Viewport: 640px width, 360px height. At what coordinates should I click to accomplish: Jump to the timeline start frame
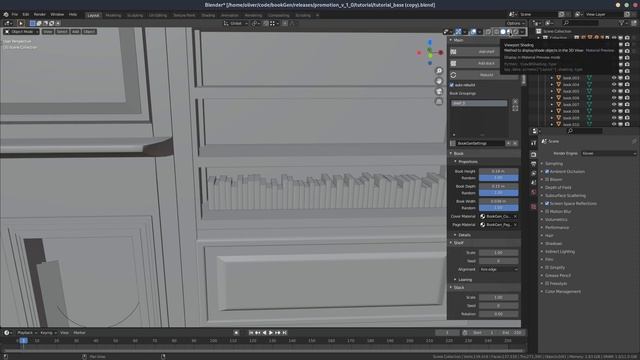pos(251,333)
